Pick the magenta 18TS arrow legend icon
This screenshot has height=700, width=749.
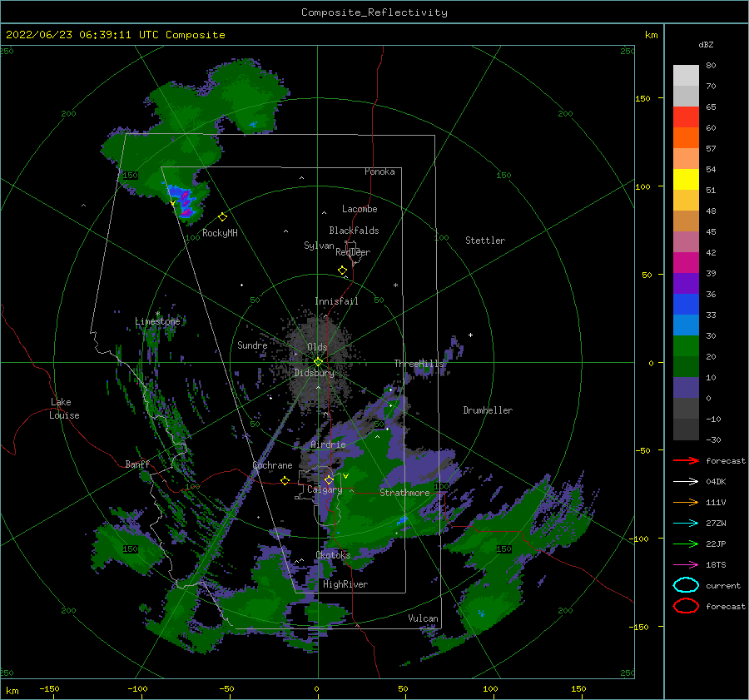click(686, 565)
